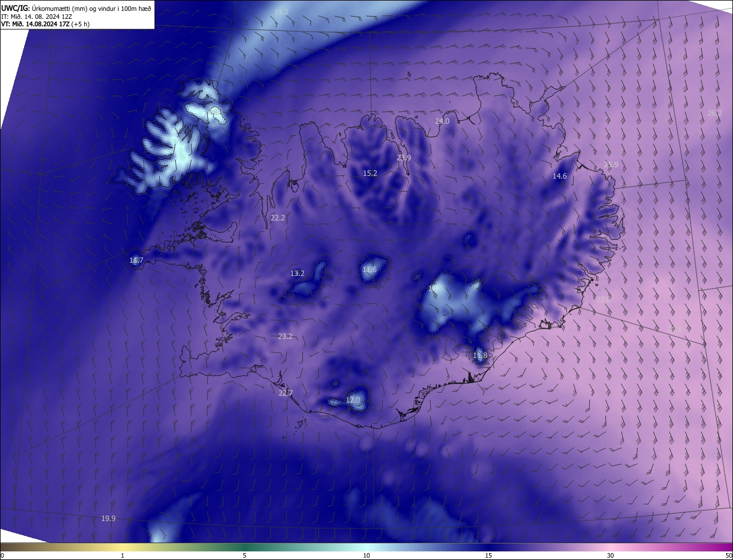
Task: Click the 24.0 value on the north coast
Action: click(442, 121)
